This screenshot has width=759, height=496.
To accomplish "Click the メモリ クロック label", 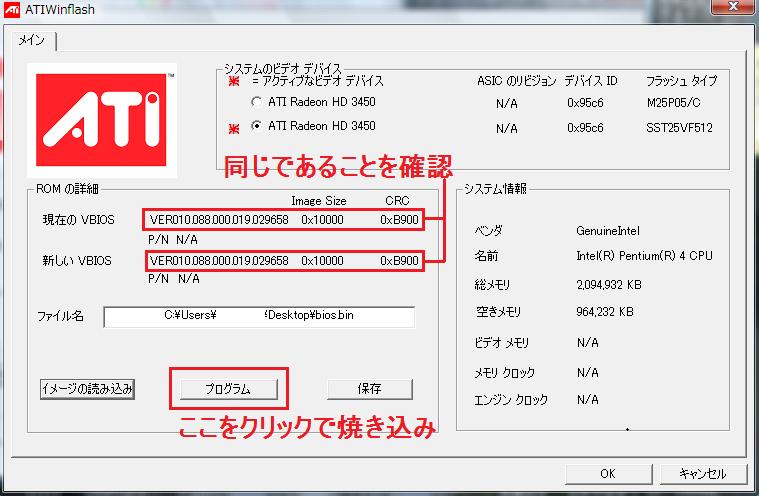I will click(x=504, y=373).
